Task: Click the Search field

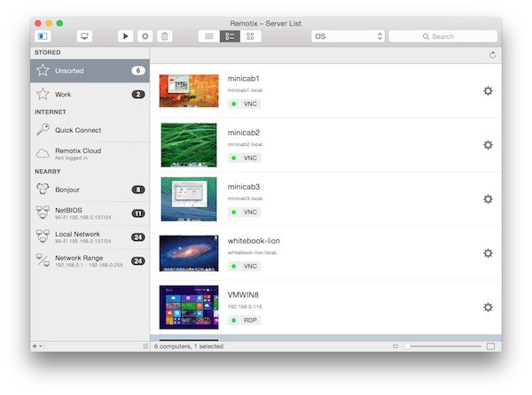Action: point(442,36)
